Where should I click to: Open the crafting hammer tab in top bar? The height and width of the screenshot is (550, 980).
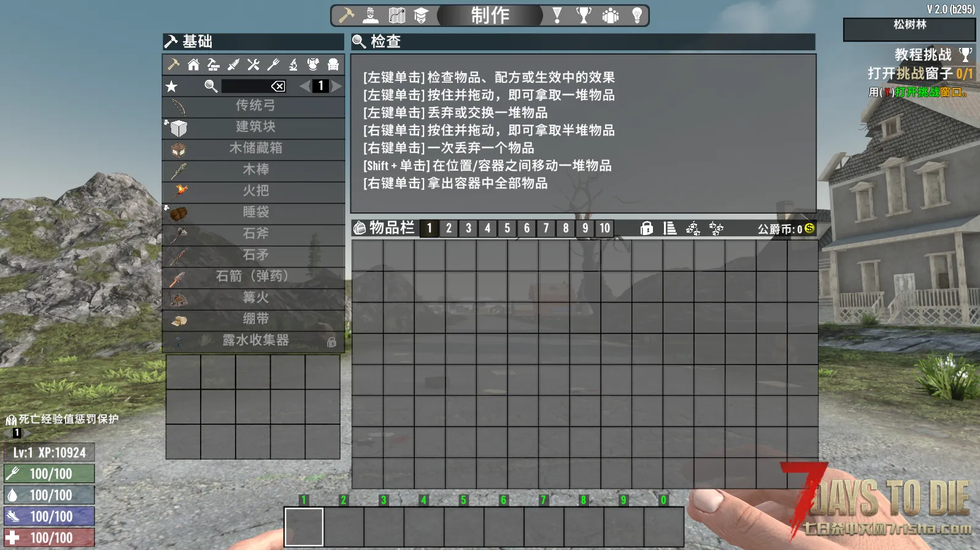pyautogui.click(x=347, y=15)
